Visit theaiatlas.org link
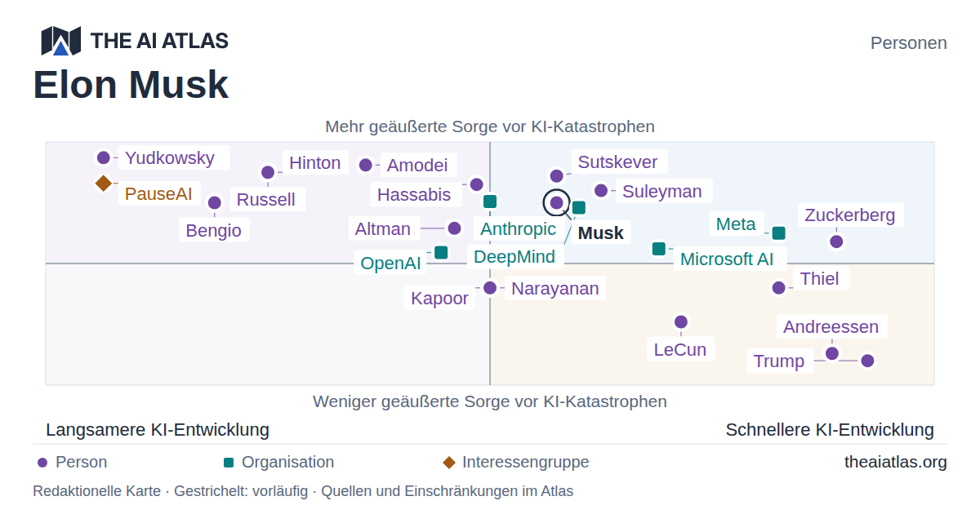Screen dimensions: 980x514 (896, 463)
